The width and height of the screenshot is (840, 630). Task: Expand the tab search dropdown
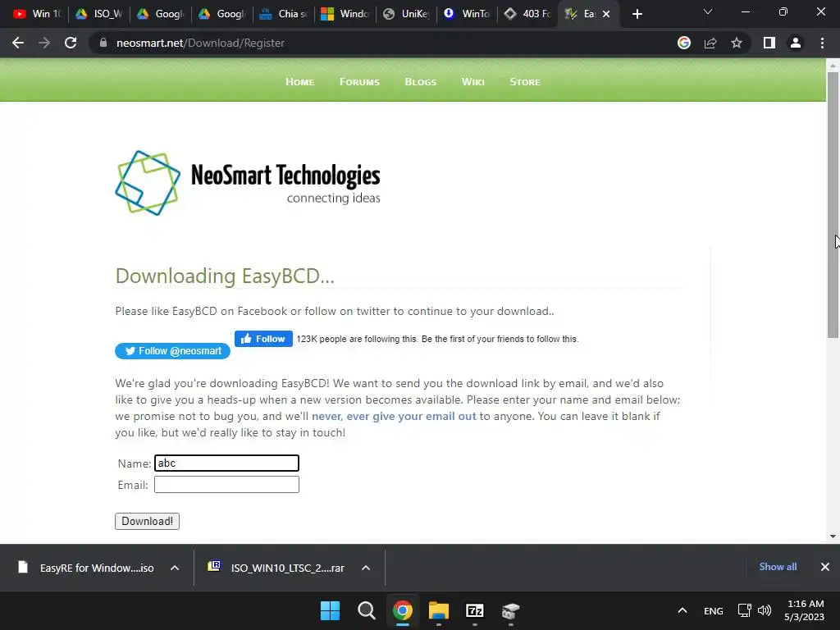point(708,11)
